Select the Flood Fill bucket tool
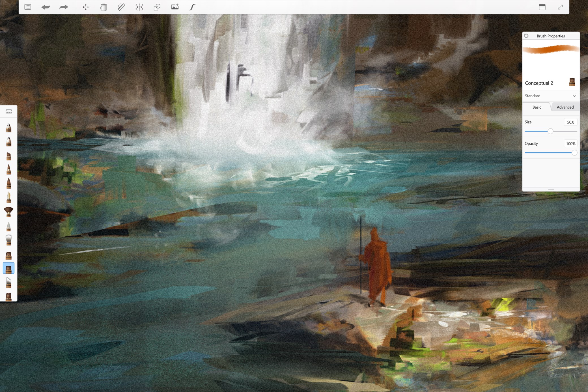 click(104, 7)
